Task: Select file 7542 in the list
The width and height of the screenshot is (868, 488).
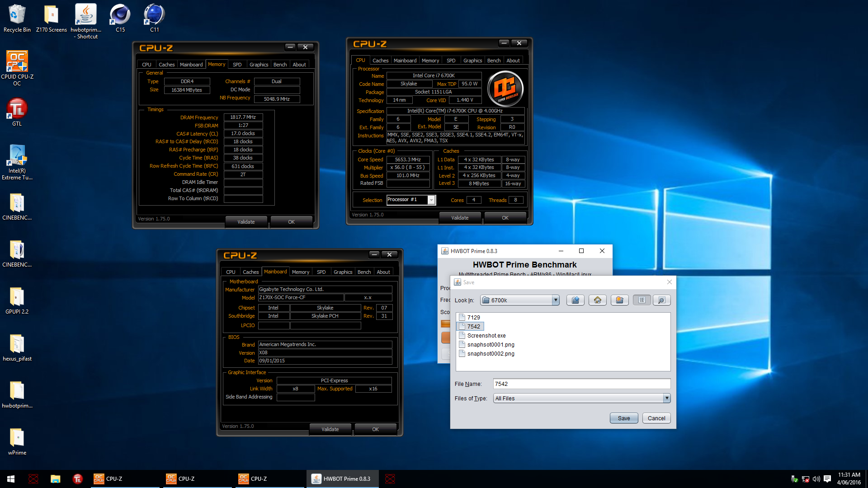Action: pos(470,326)
